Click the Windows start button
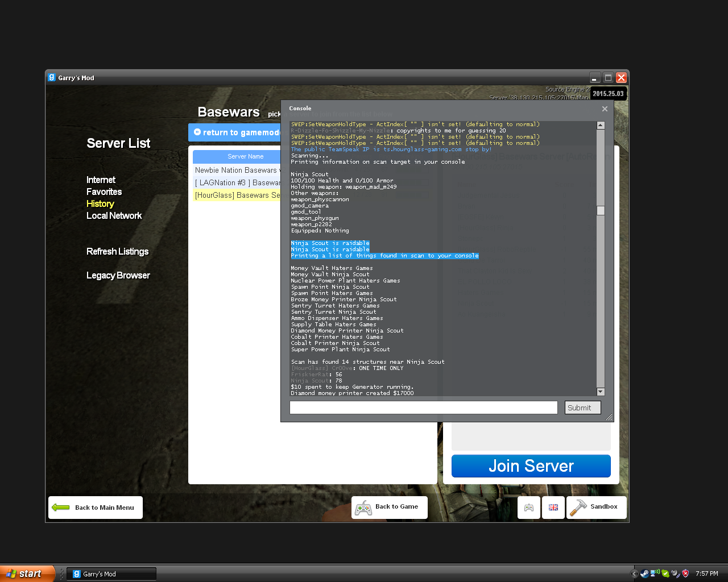This screenshot has width=728, height=582. 27,573
